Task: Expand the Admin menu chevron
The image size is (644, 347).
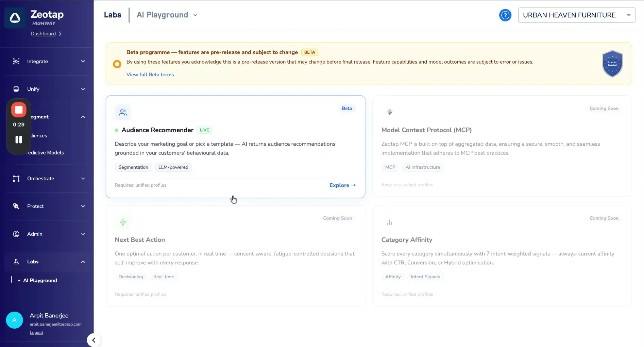Action: [x=83, y=234]
